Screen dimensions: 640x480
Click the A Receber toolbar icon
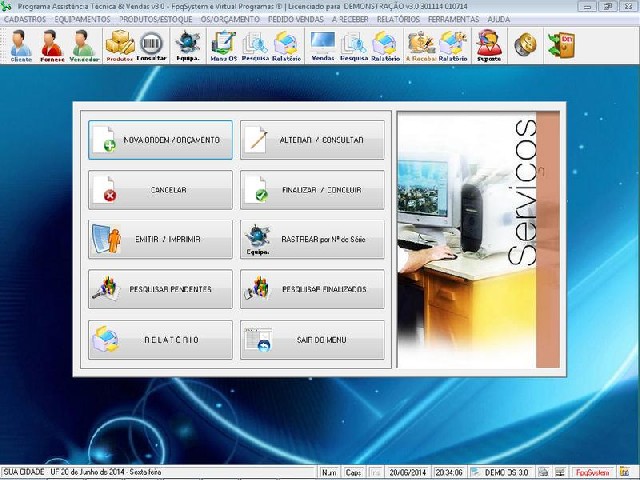click(x=420, y=45)
